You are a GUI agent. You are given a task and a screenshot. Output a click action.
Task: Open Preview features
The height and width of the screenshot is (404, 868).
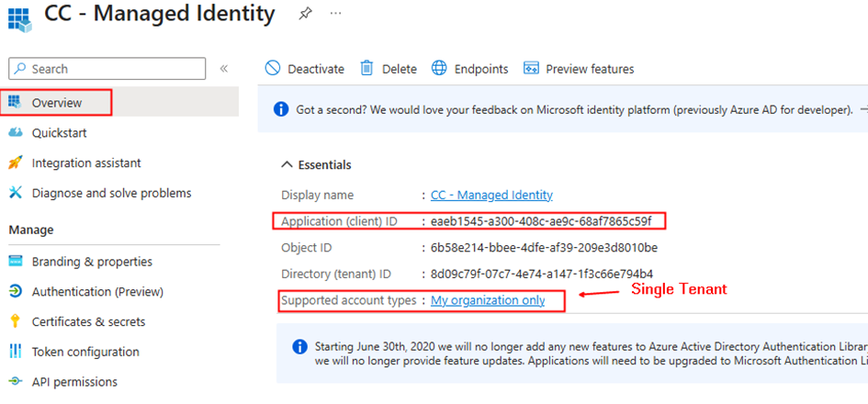pyautogui.click(x=579, y=69)
